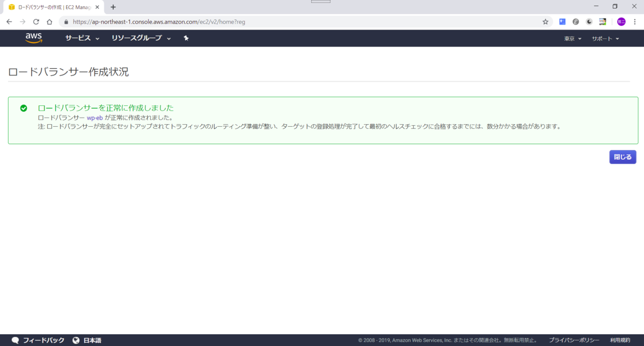Screen dimensions: 644x346
Task: Click the AWS logo in the navigation bar
Action: pos(34,38)
